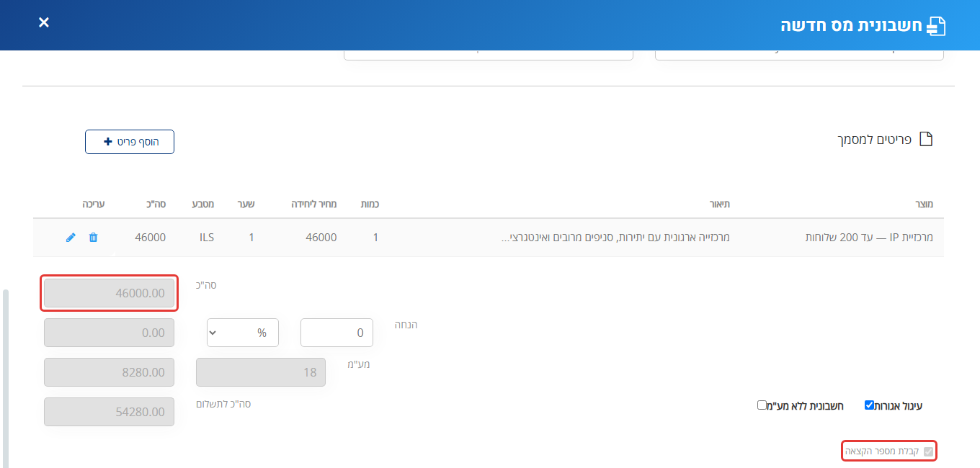
Task: Click the ILS currency cell
Action: tap(207, 237)
